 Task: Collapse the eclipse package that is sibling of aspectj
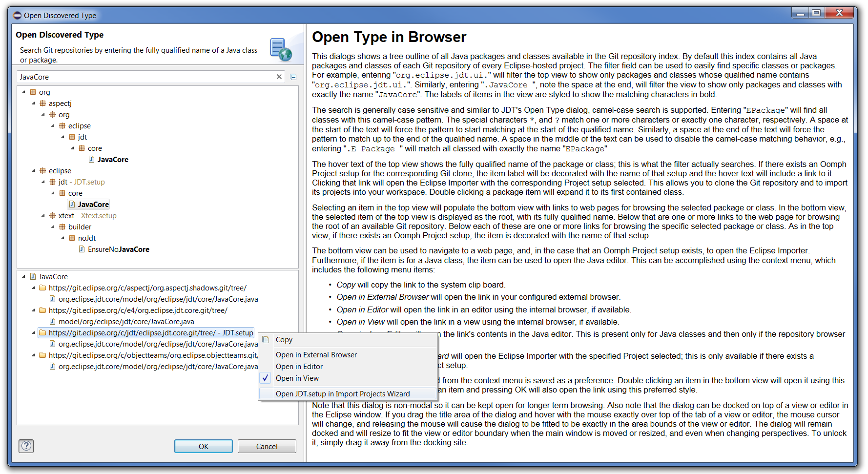(34, 170)
